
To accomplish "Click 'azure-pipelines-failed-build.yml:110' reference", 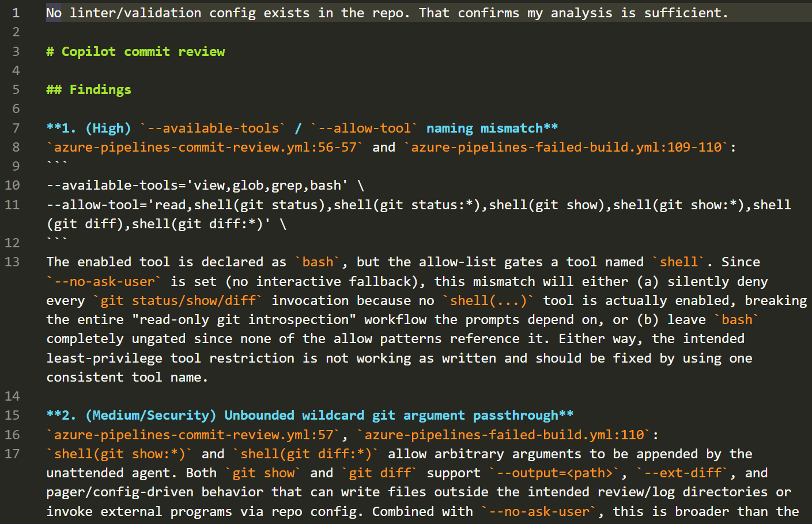I will tap(504, 435).
